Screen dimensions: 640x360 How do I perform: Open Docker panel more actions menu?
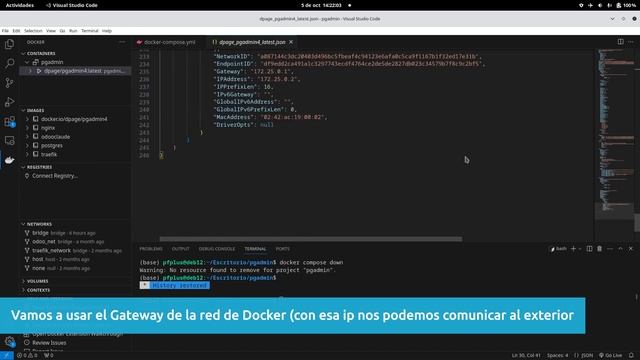(122, 42)
